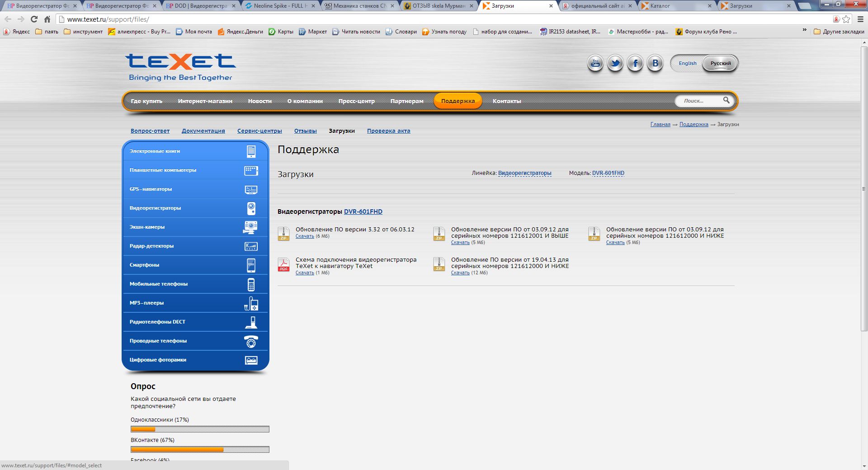Click Скачать link for 12 Мб update
The width and height of the screenshot is (868, 470).
coord(460,273)
